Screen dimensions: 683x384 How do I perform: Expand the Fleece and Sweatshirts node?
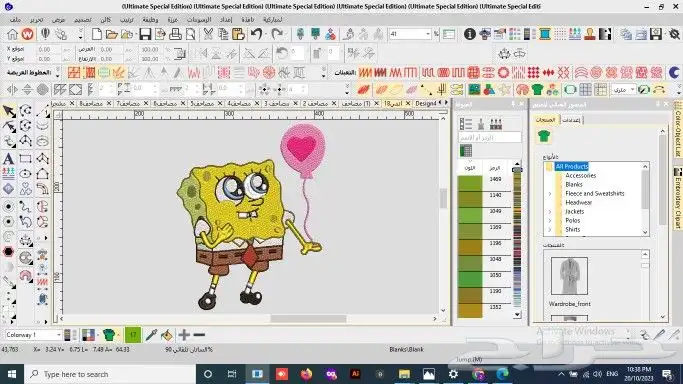[550, 194]
